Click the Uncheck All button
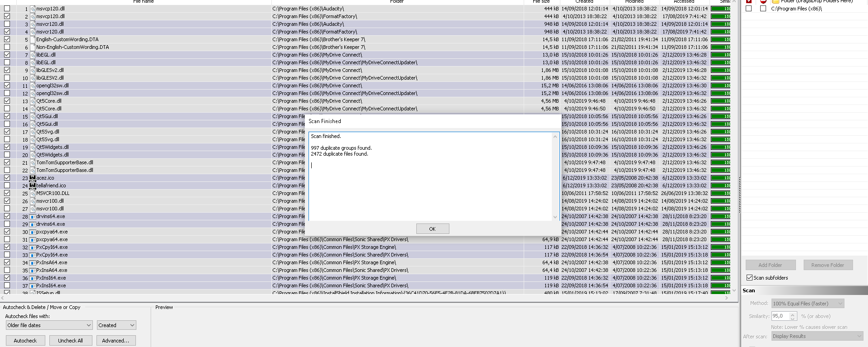 coord(70,341)
